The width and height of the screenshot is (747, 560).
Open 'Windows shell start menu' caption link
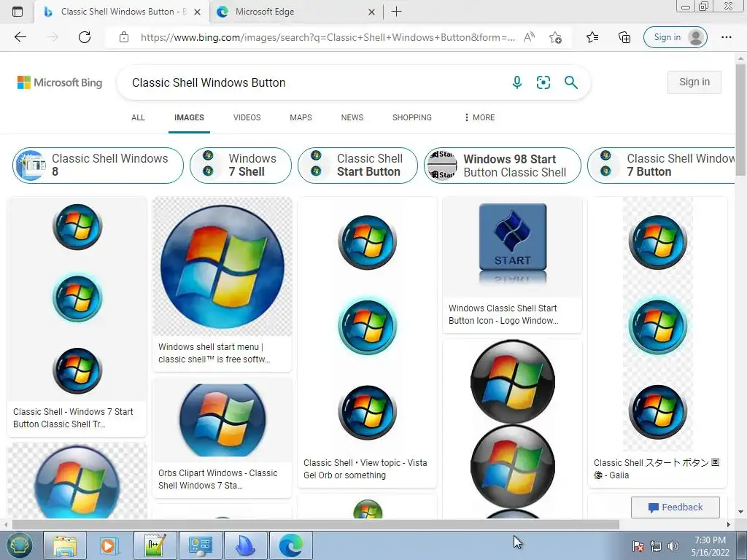(214, 353)
